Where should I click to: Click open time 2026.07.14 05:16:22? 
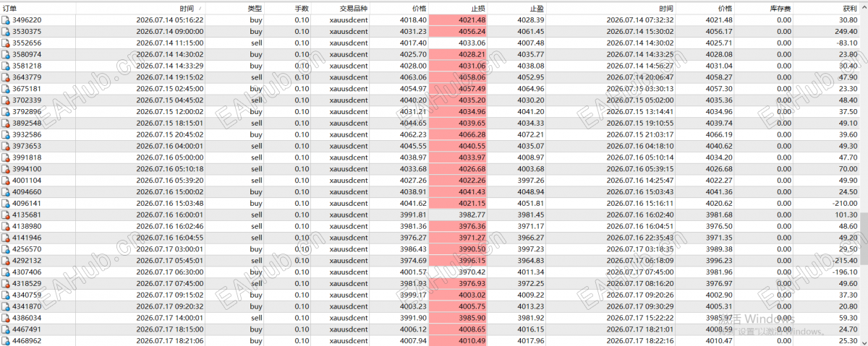[170, 20]
